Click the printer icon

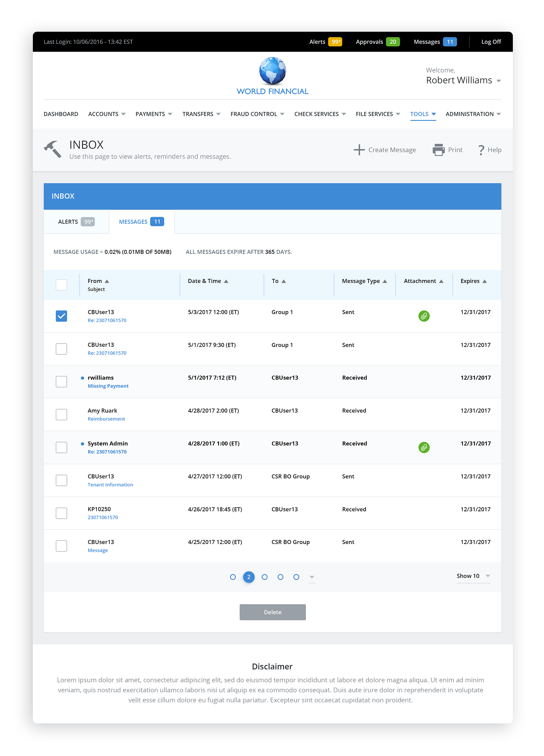tap(438, 150)
